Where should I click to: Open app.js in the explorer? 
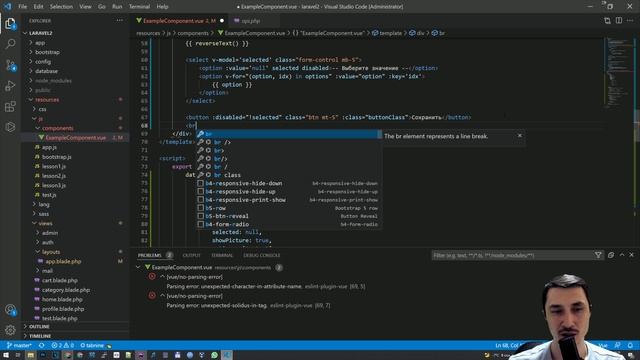tap(76, 147)
